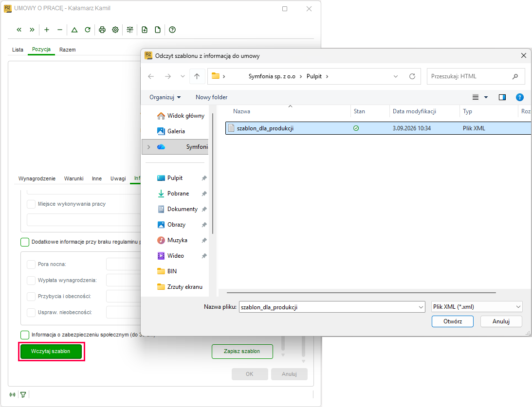Viewport: 532px width, 407px height.
Task: Enable the Przybycia i obecności checkbox
Action: coord(31,297)
